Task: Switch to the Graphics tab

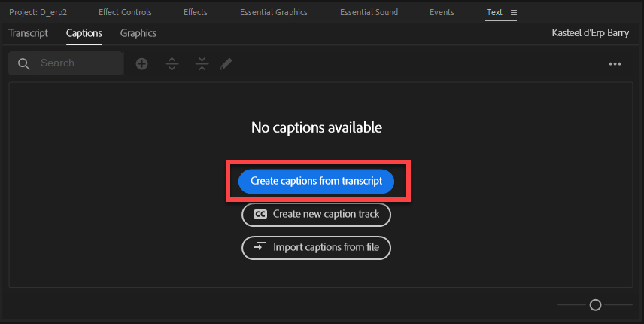Action: click(138, 33)
